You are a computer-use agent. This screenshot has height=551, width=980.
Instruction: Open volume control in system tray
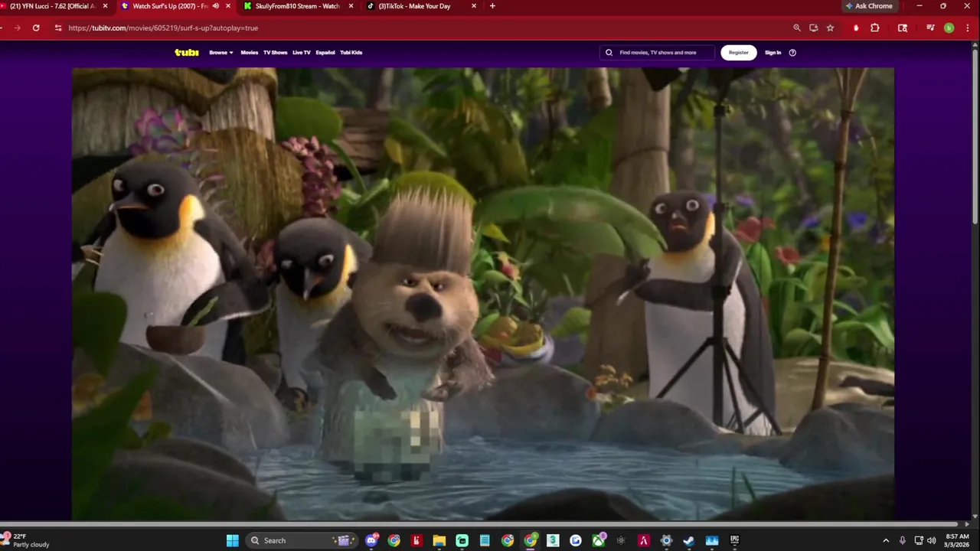click(932, 540)
